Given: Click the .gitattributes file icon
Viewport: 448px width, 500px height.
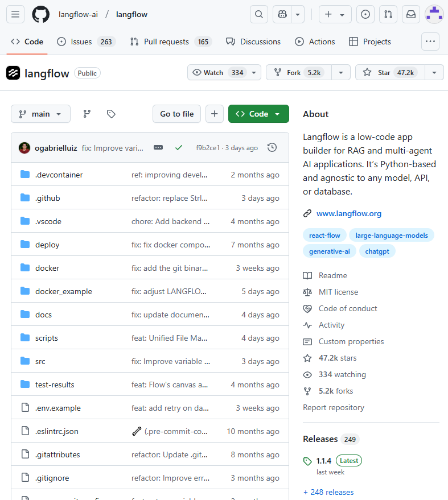Looking at the screenshot, I should [25, 454].
